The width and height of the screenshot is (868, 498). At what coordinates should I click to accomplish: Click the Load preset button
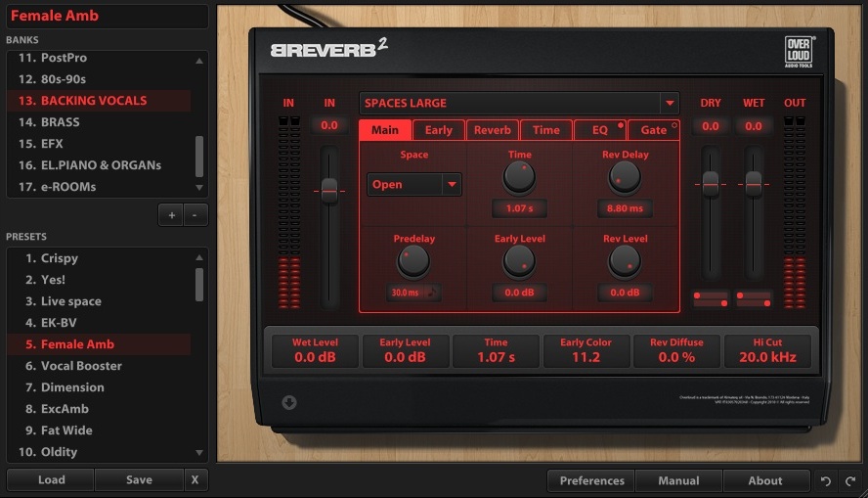coord(51,480)
